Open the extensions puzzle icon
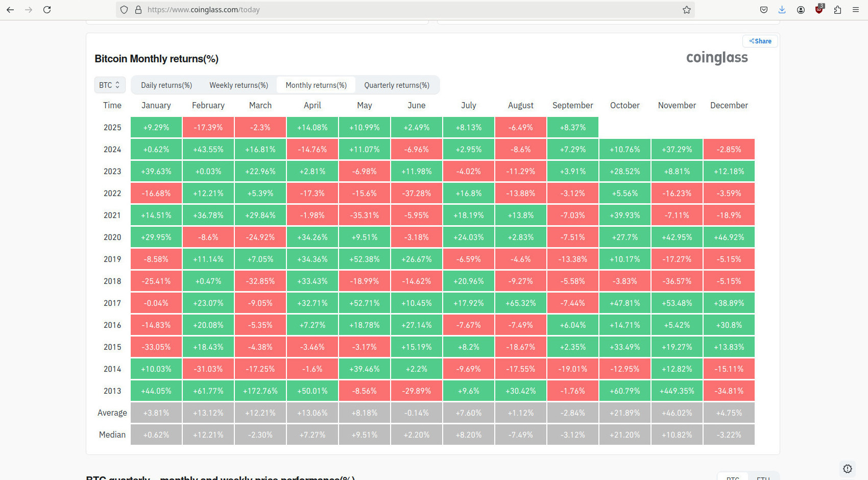The width and height of the screenshot is (868, 480). coord(837,10)
